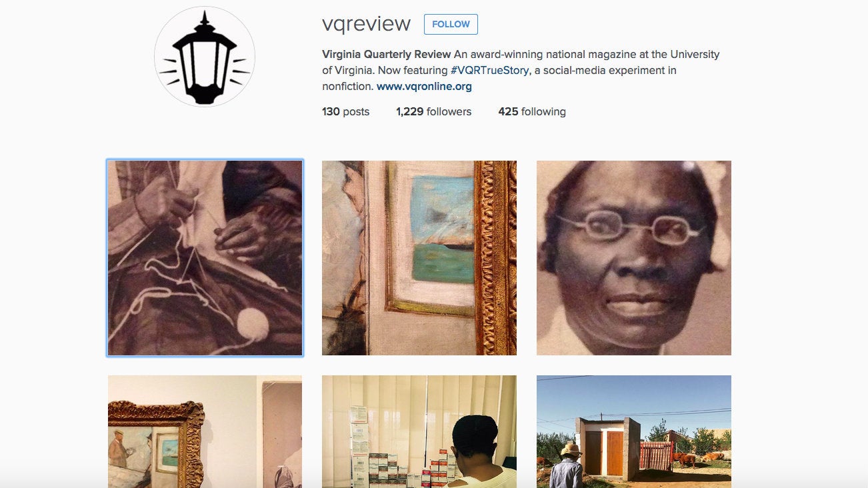
Task: Open the photo of person facing stacked boxes
Action: (x=419, y=431)
